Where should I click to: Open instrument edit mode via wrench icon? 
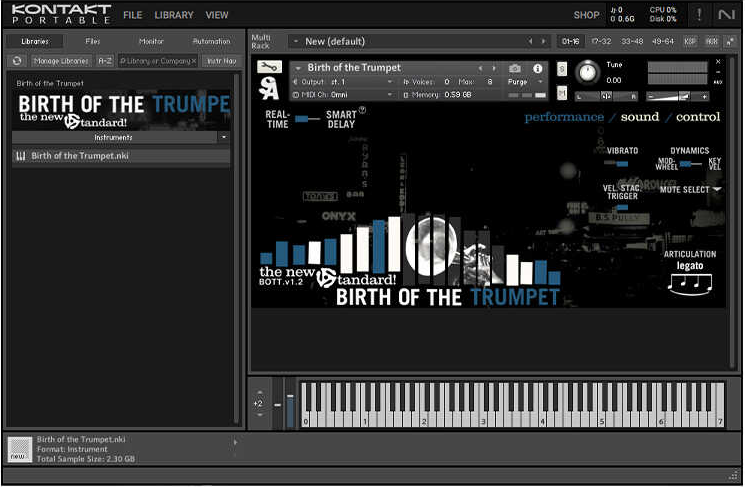[x=269, y=67]
